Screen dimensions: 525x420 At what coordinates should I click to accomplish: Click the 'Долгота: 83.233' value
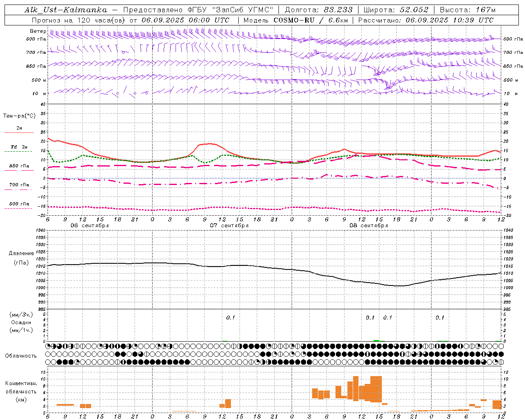pyautogui.click(x=319, y=10)
